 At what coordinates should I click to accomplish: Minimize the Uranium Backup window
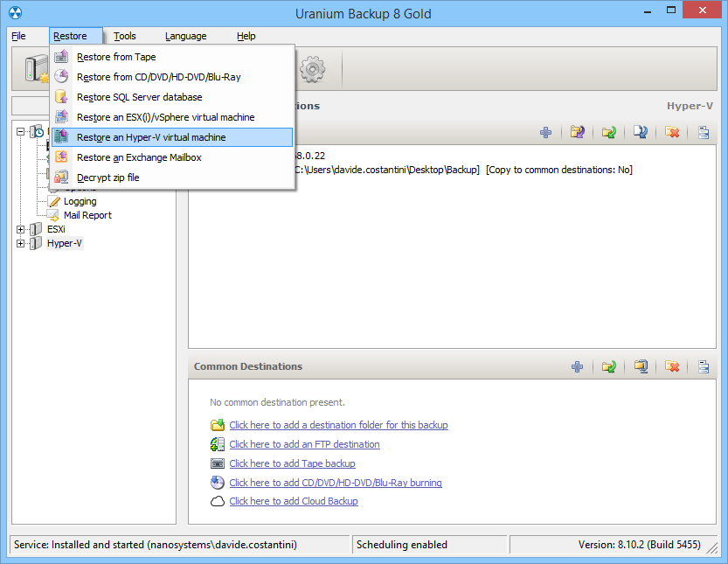tap(648, 11)
